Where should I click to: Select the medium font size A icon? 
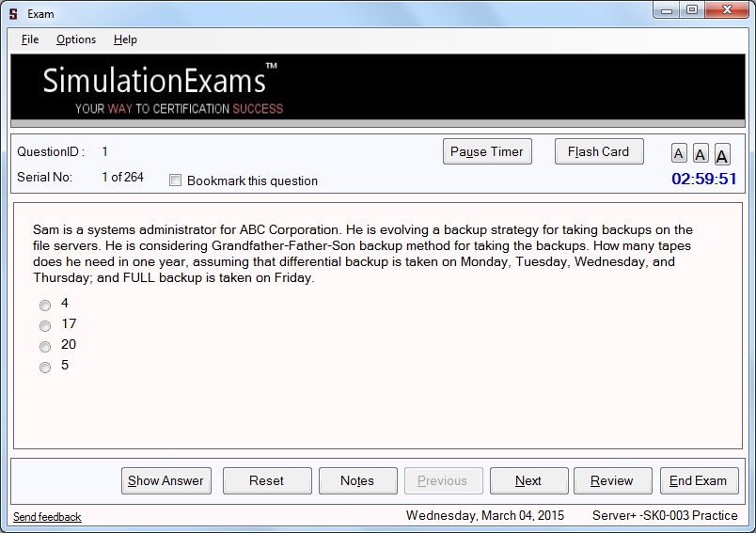point(701,154)
